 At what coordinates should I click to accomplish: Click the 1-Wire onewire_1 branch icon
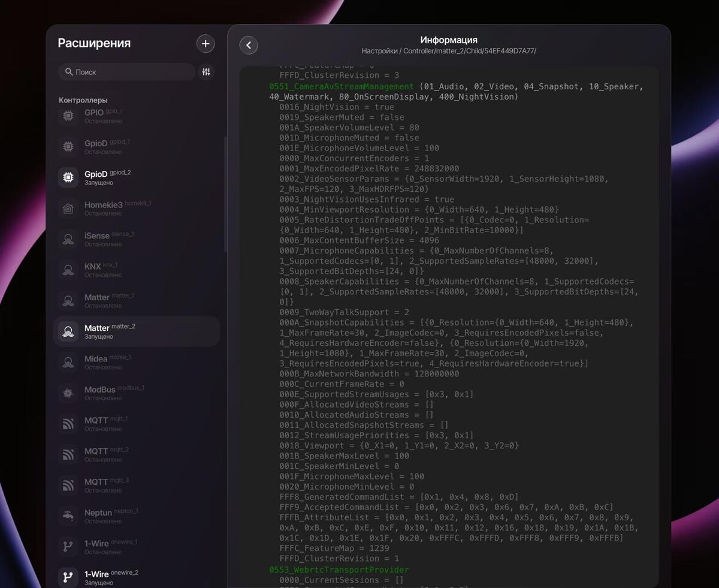tap(68, 547)
